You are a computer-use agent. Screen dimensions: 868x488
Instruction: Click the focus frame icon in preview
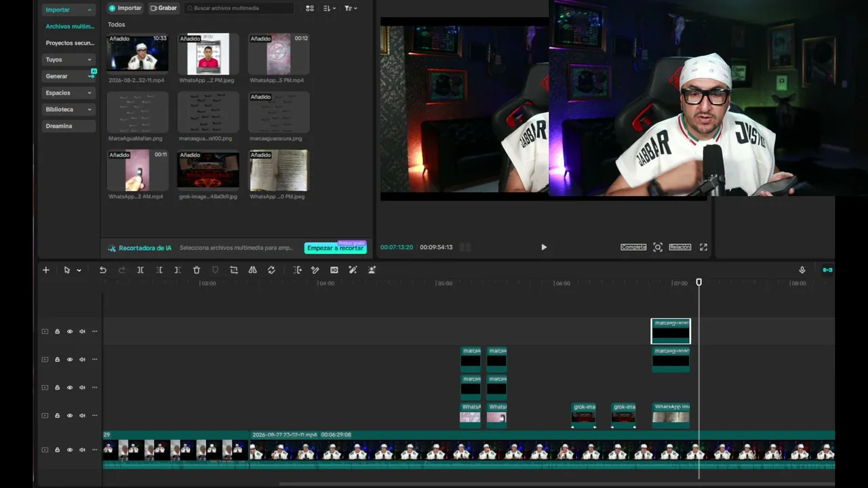658,247
